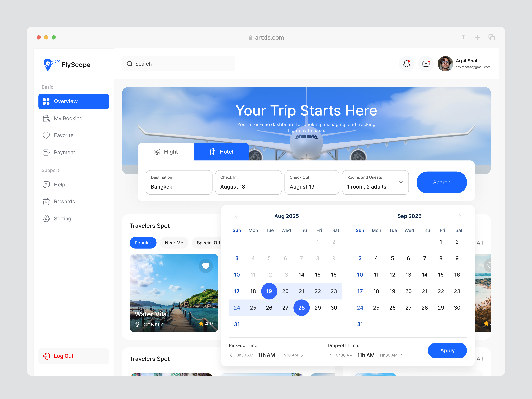Go to the Favorite section
The height and width of the screenshot is (399, 532).
coord(64,135)
